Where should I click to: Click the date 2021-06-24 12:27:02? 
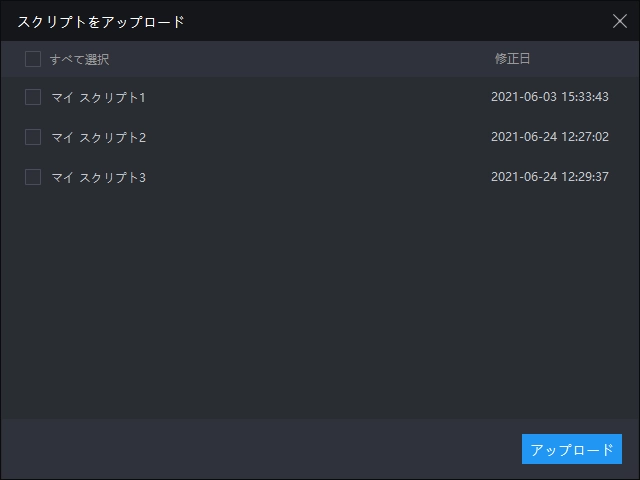(550, 137)
